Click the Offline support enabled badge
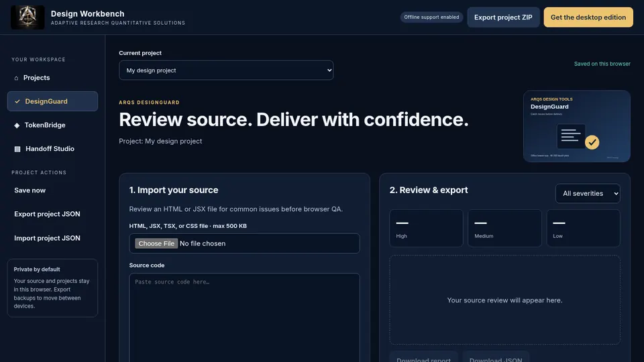 (x=431, y=17)
